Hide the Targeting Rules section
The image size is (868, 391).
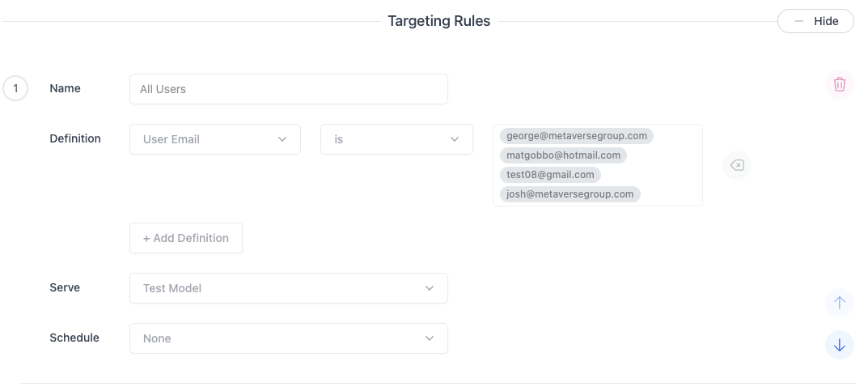coord(815,21)
